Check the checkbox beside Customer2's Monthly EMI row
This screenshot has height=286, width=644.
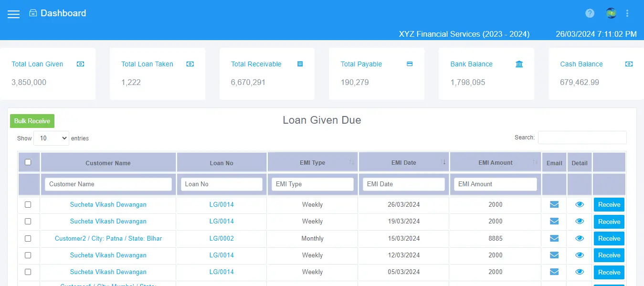point(28,238)
